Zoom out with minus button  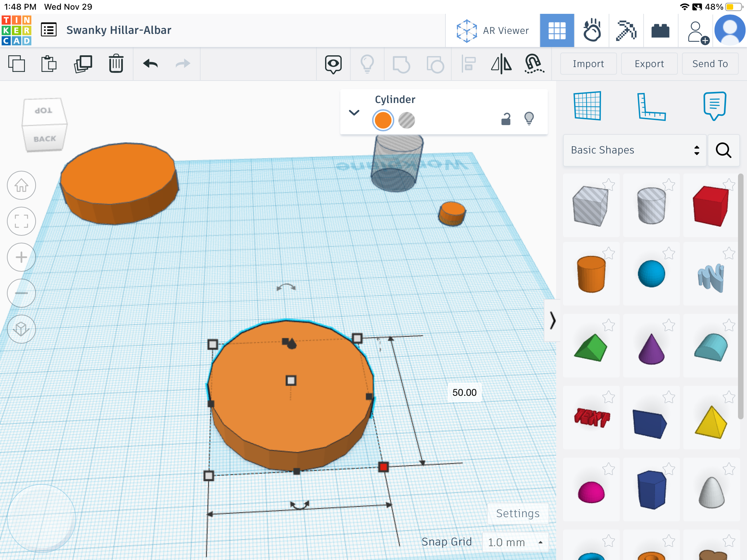[x=21, y=293]
